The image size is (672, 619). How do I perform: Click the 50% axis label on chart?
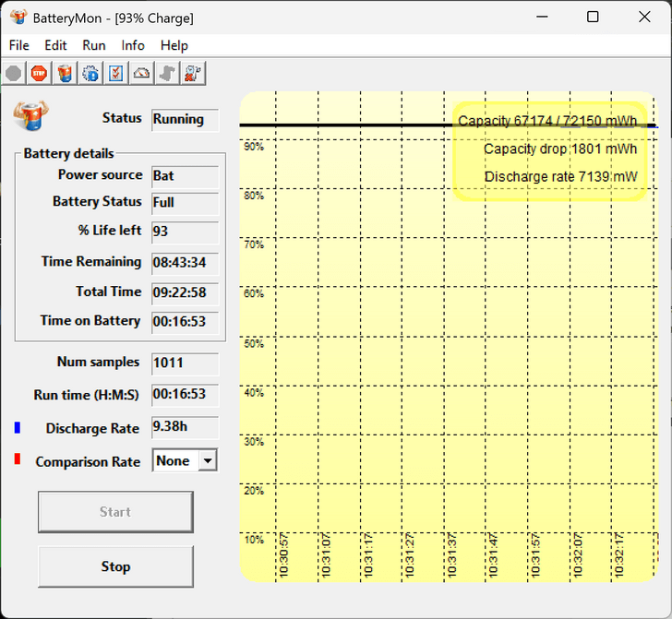pyautogui.click(x=254, y=343)
